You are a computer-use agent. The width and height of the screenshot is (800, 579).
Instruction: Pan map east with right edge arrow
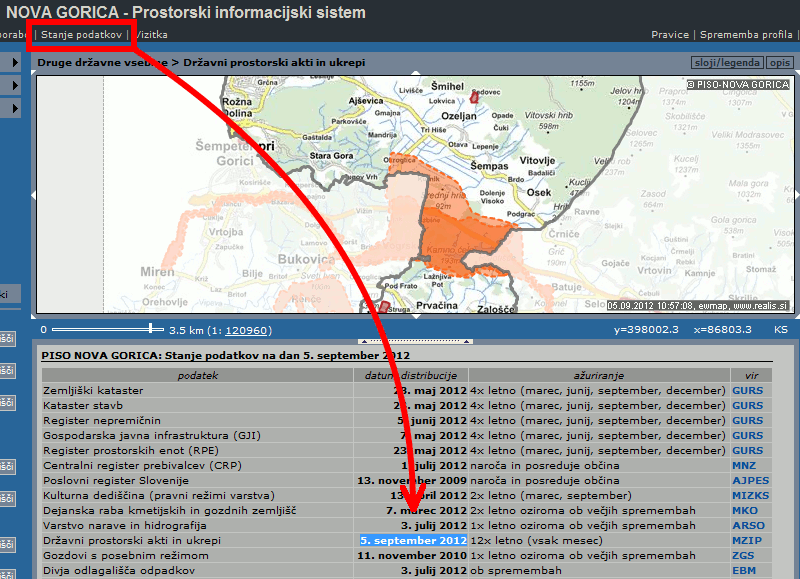(796, 196)
